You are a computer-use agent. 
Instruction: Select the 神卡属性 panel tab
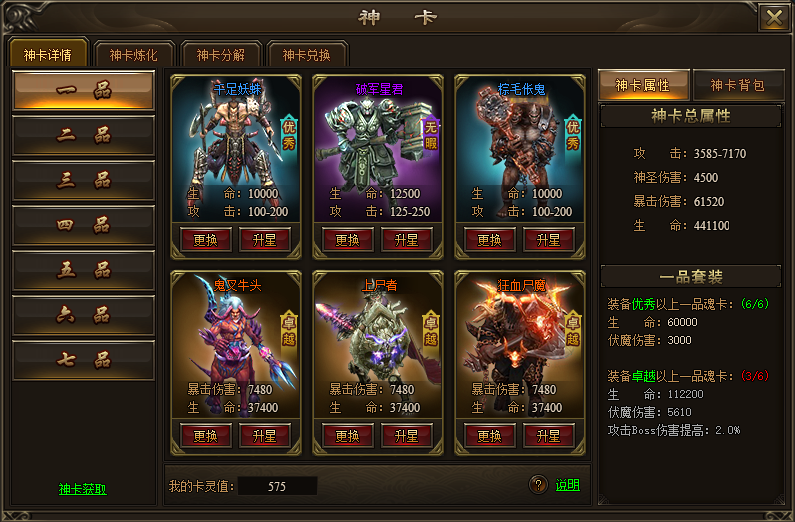click(x=643, y=85)
